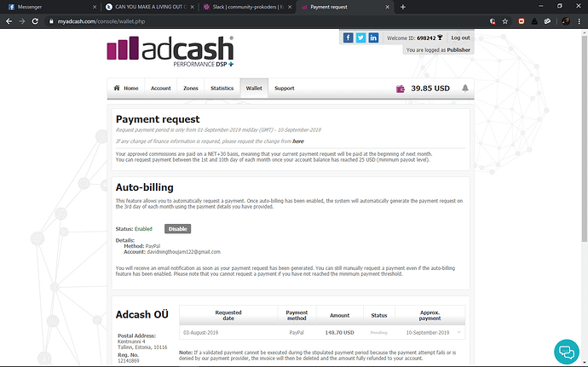
Task: Click the Adcash OÜ heading
Action: (x=141, y=314)
